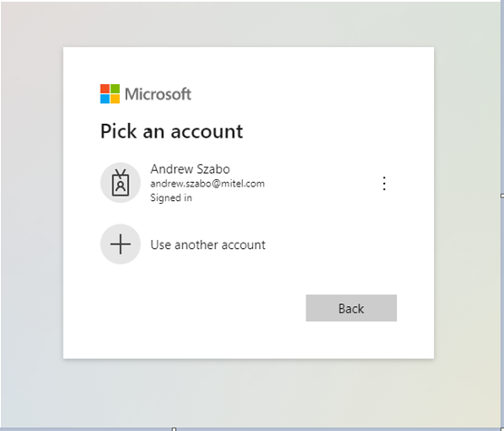Click the ID badge avatar icon
The image size is (504, 431).
pyautogui.click(x=121, y=182)
